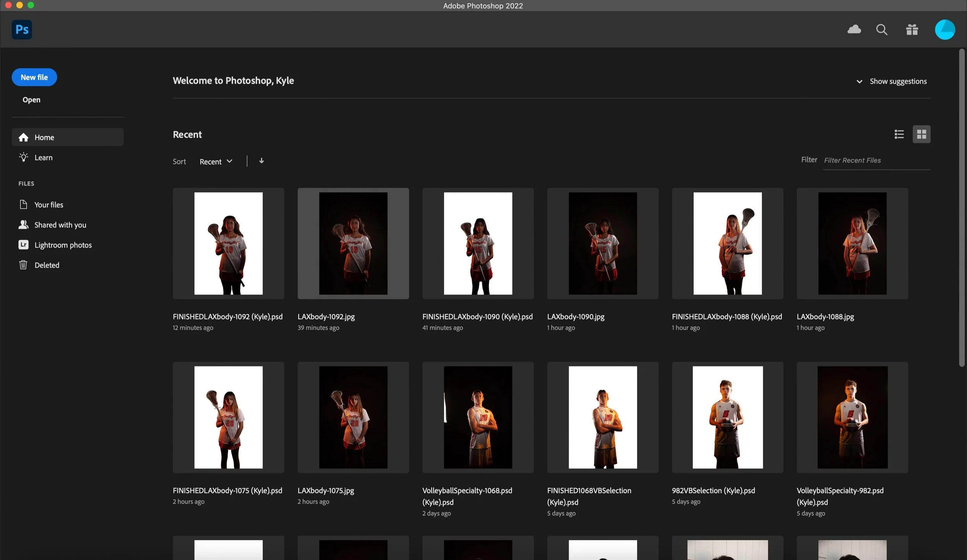Open Lightroom photos in sidebar
Image resolution: width=967 pixels, height=560 pixels.
point(63,245)
